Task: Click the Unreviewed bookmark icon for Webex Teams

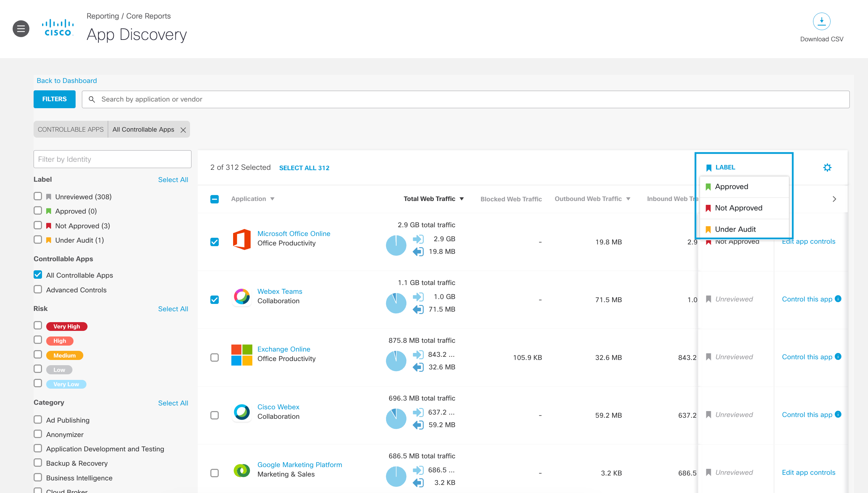Action: (x=708, y=299)
